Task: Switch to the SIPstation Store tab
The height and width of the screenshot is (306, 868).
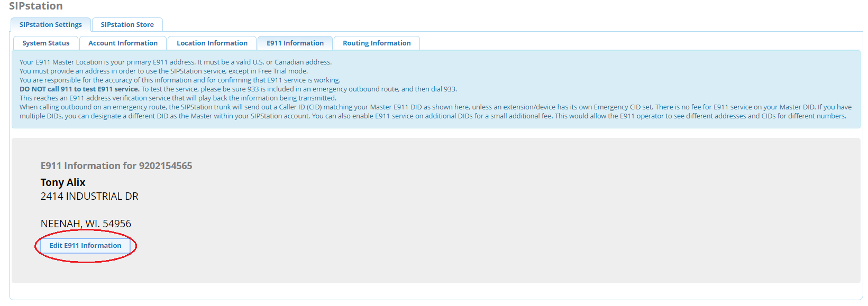Action: tap(127, 25)
